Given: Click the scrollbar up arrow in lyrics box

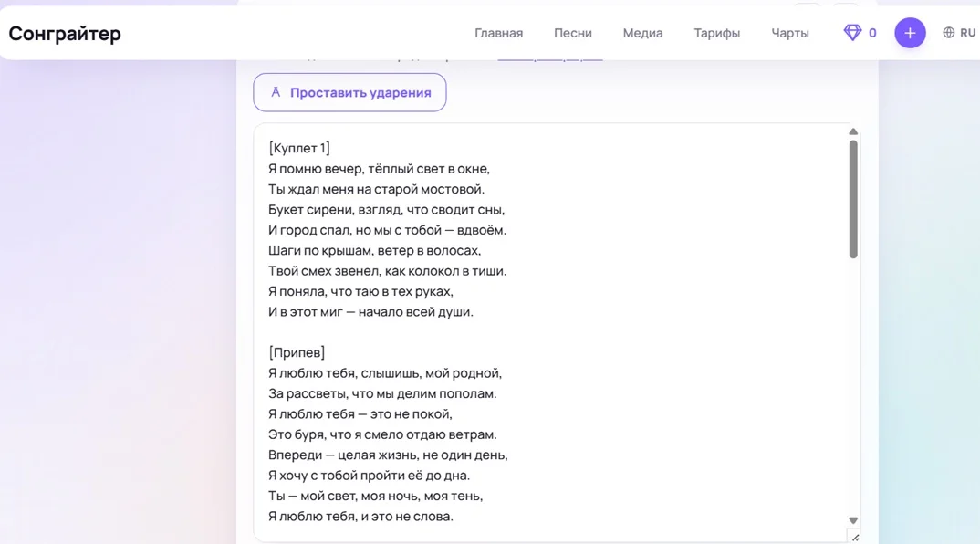Looking at the screenshot, I should [853, 131].
